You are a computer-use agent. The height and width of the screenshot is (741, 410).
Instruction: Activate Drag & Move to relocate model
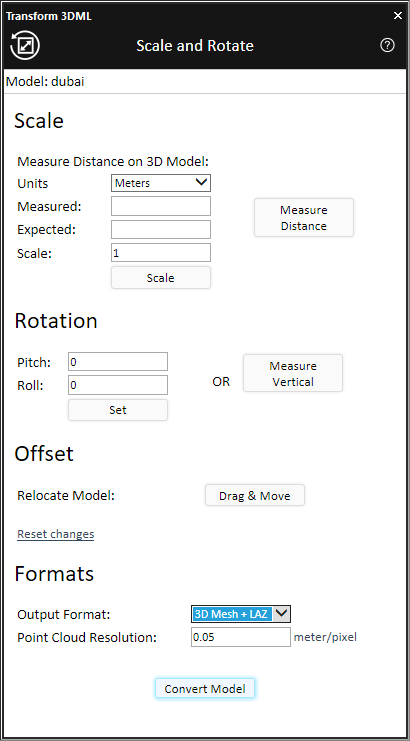(x=255, y=496)
